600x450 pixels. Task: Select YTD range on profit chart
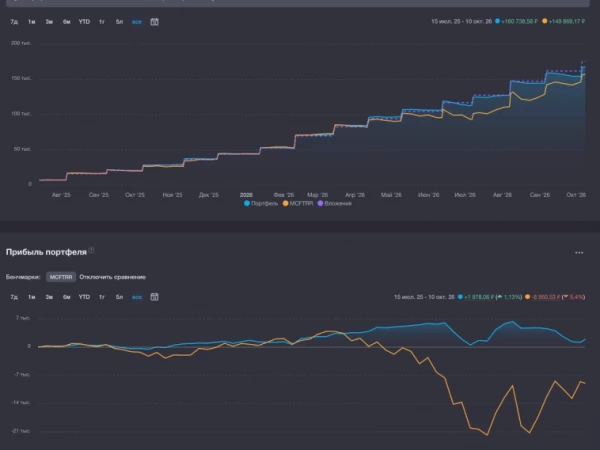tap(84, 297)
